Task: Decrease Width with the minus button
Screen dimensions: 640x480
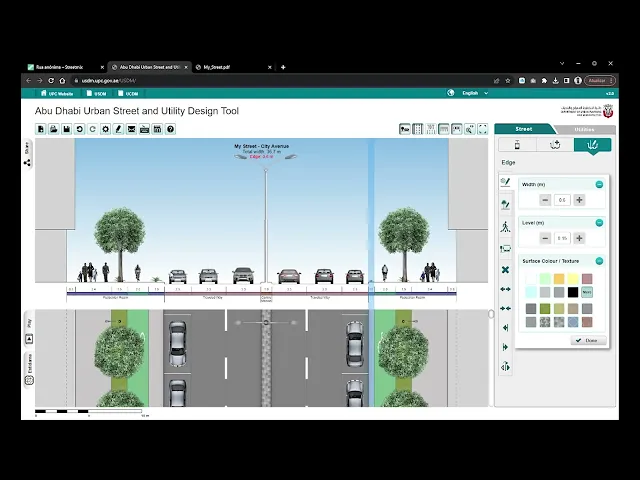Action: point(545,200)
